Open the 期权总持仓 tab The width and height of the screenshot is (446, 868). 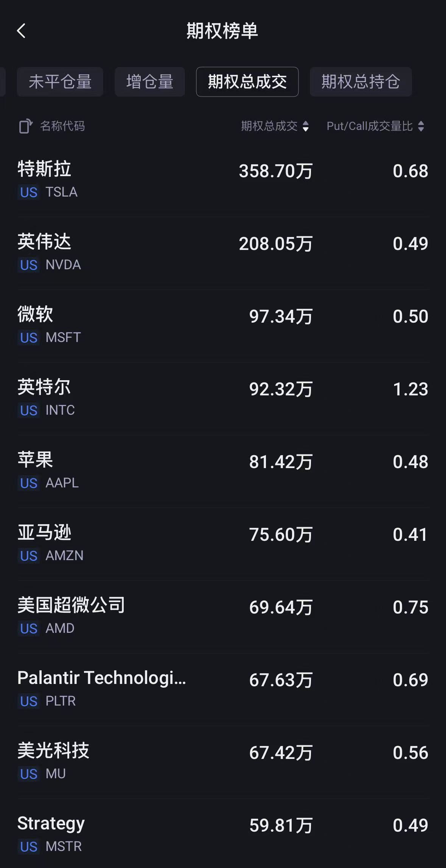coord(361,82)
